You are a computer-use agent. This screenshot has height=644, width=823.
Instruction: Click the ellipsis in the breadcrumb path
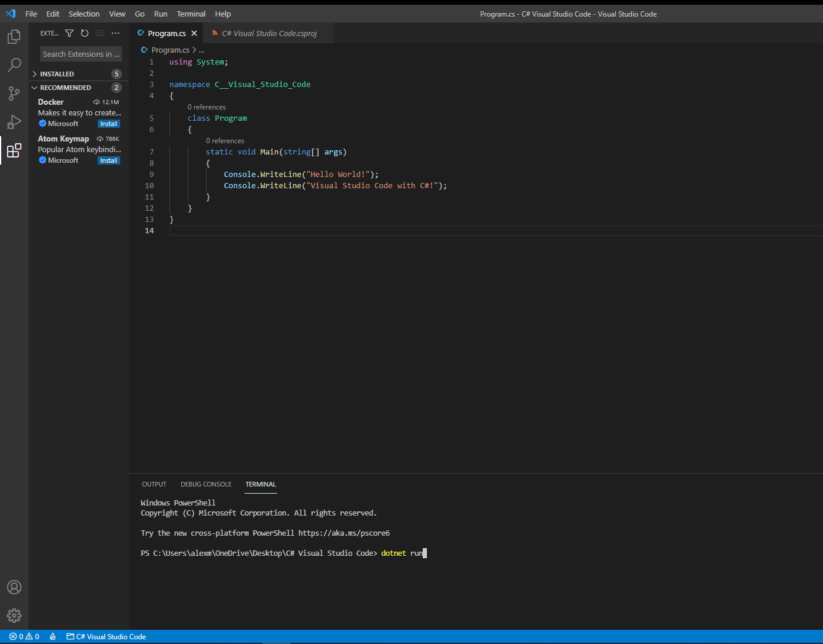pyautogui.click(x=202, y=50)
